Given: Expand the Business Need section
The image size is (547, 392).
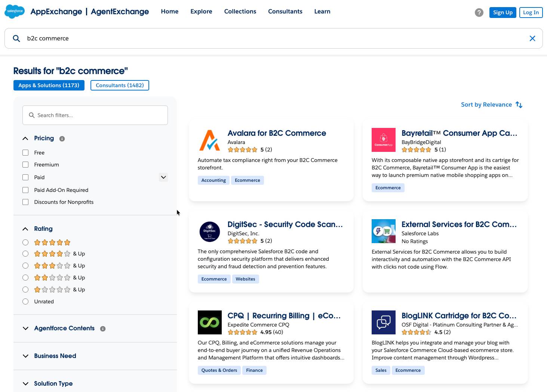Looking at the screenshot, I should coord(25,356).
